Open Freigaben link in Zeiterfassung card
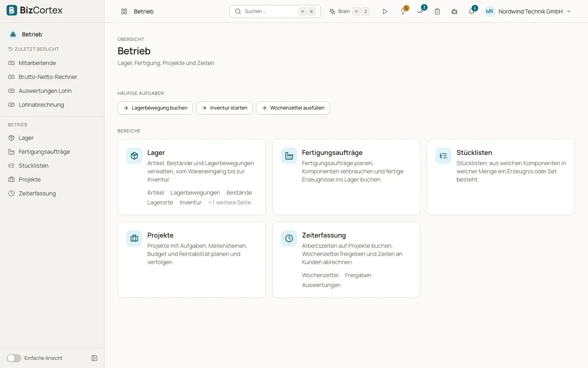 tap(358, 275)
